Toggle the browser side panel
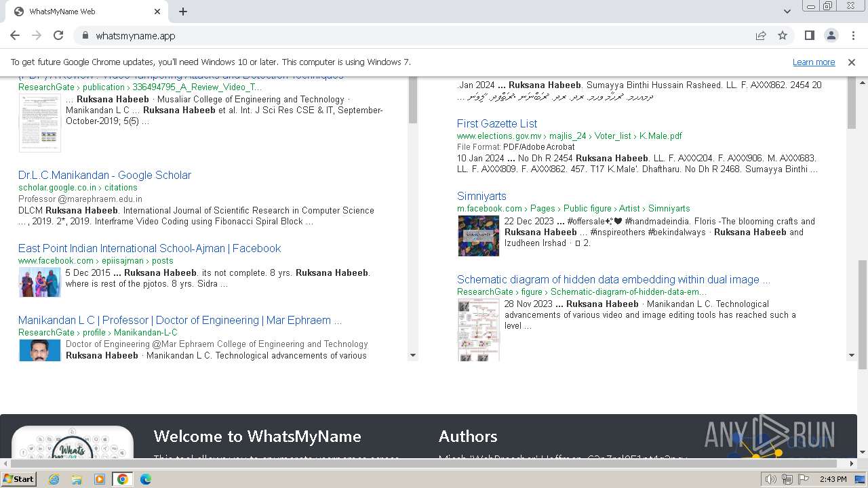The width and height of the screenshot is (868, 488). tap(810, 35)
